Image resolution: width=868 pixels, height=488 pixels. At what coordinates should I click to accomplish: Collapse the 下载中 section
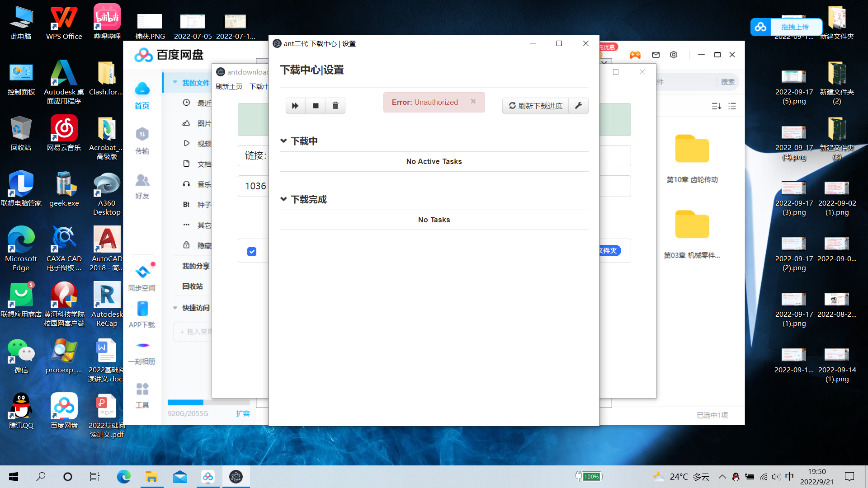283,141
